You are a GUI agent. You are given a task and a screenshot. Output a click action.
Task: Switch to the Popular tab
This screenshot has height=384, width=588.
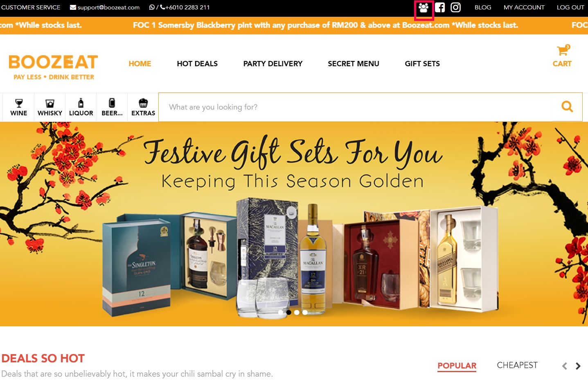click(x=457, y=366)
